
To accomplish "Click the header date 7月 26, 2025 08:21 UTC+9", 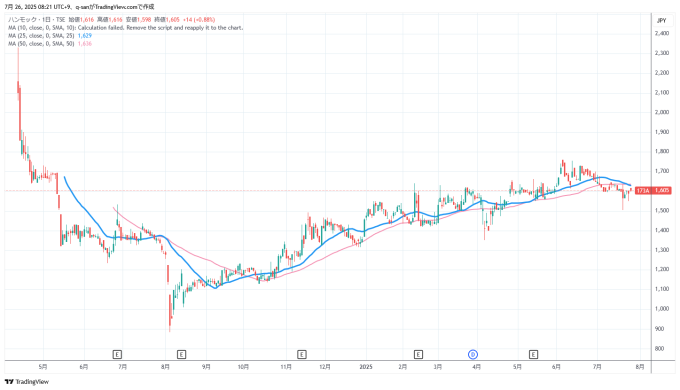I will click(x=38, y=7).
